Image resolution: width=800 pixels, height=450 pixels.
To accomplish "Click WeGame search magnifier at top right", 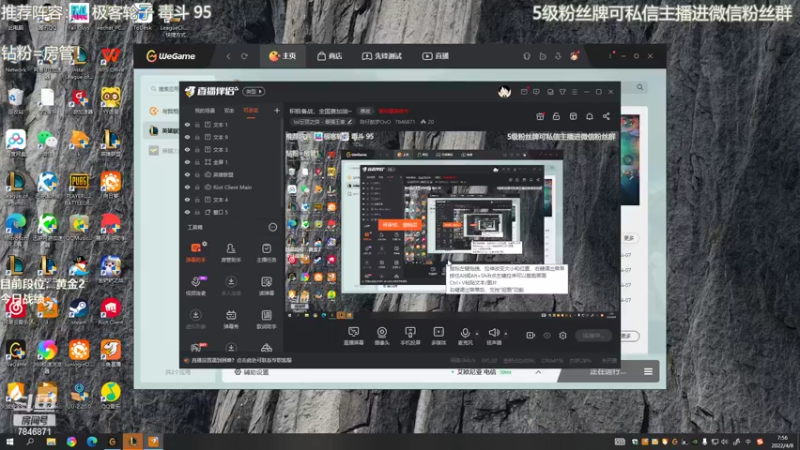I will click(x=640, y=87).
